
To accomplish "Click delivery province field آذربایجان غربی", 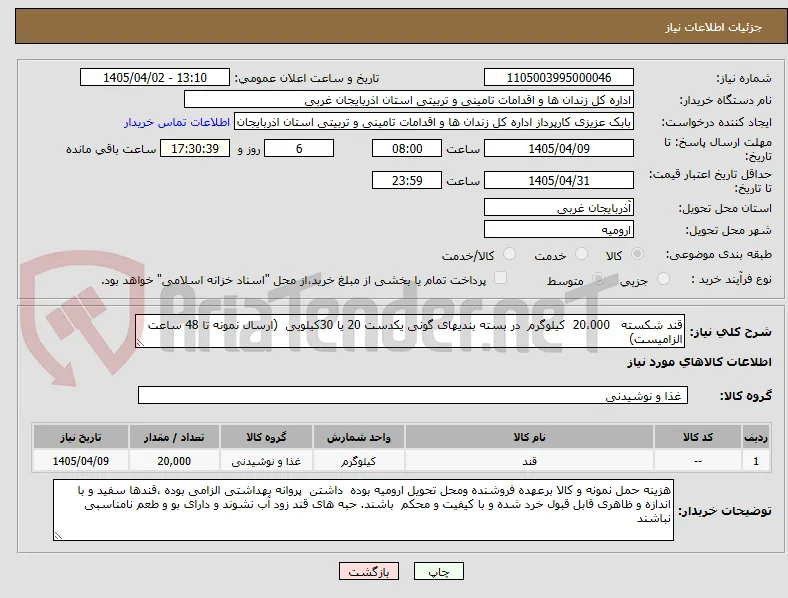I will (559, 208).
